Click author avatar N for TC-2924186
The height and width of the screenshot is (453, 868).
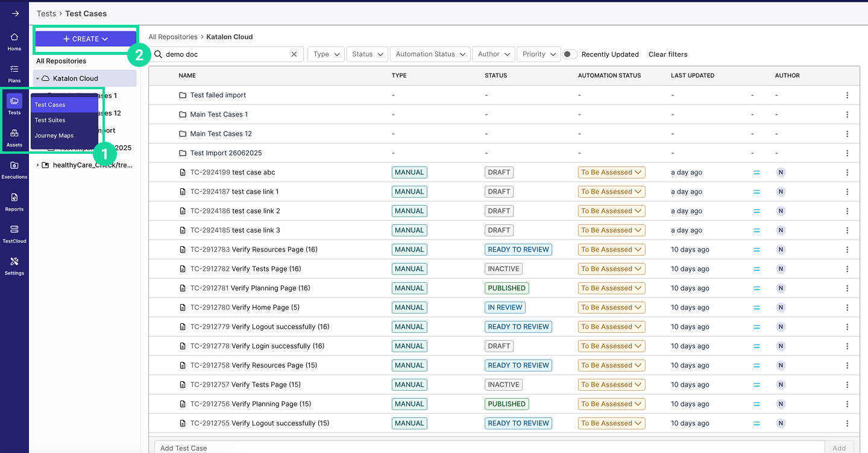pyautogui.click(x=781, y=211)
